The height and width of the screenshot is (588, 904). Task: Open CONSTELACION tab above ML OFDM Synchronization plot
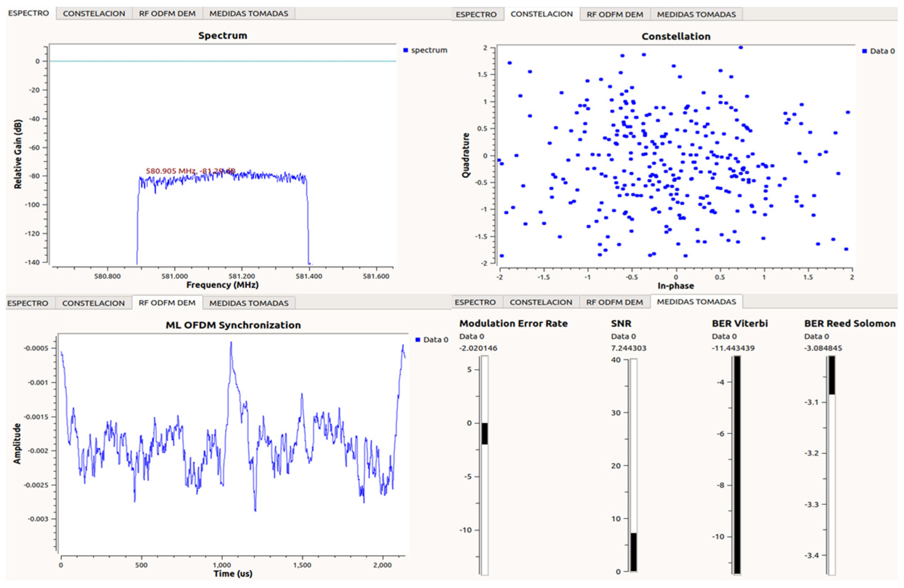(x=93, y=303)
